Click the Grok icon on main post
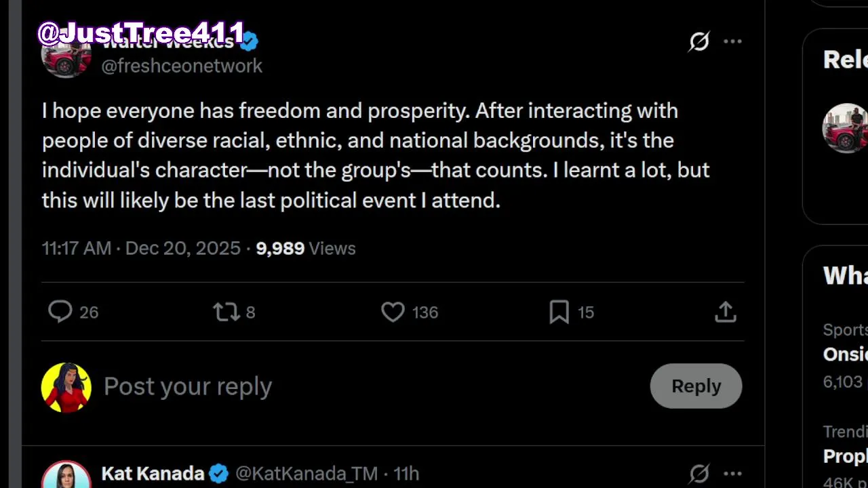The image size is (868, 488). pos(699,41)
